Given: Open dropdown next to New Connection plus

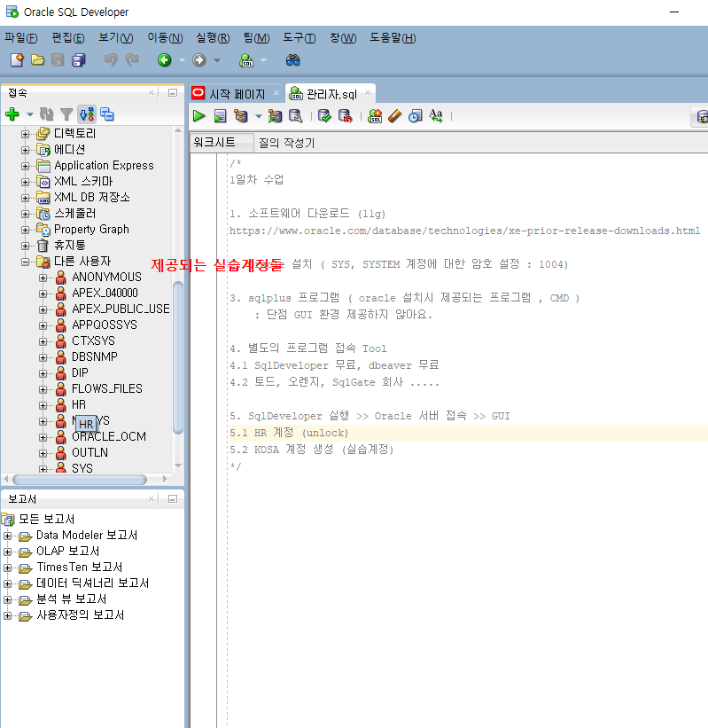Looking at the screenshot, I should 30,114.
